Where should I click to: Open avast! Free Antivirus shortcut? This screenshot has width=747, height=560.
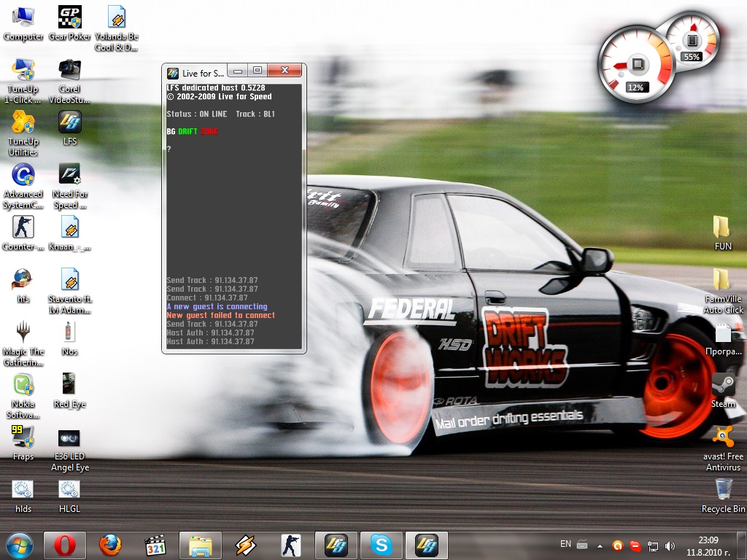[x=723, y=448]
